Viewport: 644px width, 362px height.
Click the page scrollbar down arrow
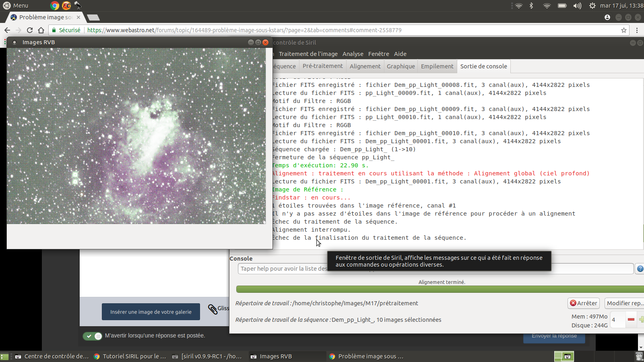[x=640, y=348]
